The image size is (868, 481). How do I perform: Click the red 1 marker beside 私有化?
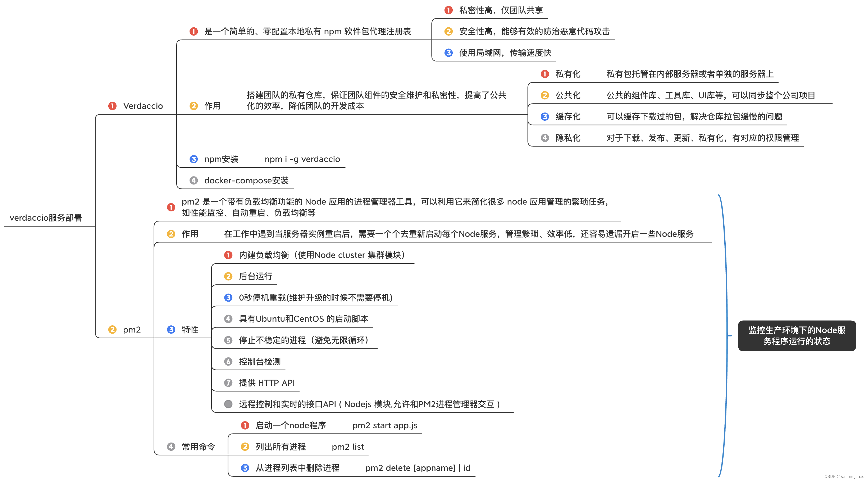545,74
